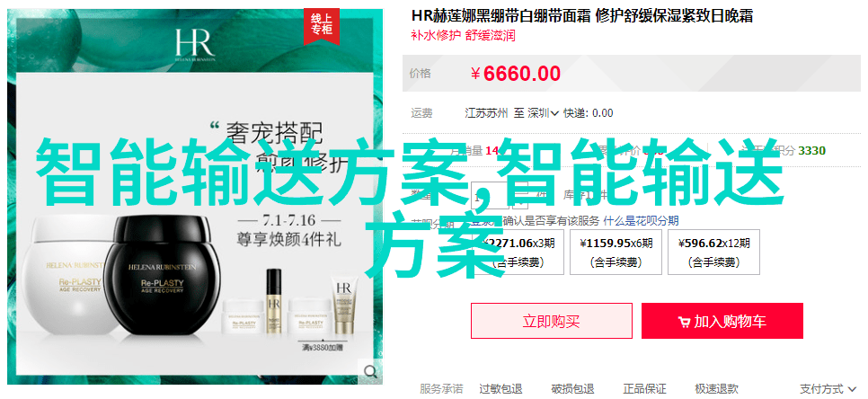Image resolution: width=868 pixels, height=399 pixels.
Task: Click the 加入购物车 add to cart button
Action: click(722, 321)
